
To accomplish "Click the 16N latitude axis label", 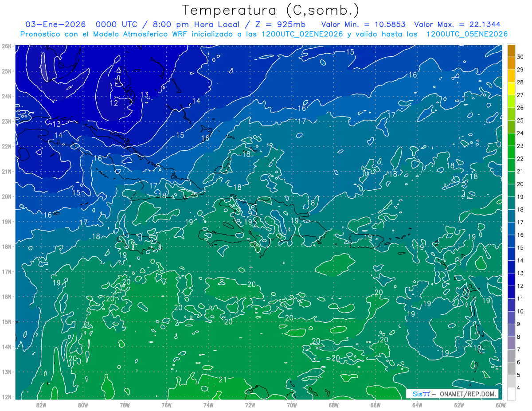I will (x=6, y=297).
